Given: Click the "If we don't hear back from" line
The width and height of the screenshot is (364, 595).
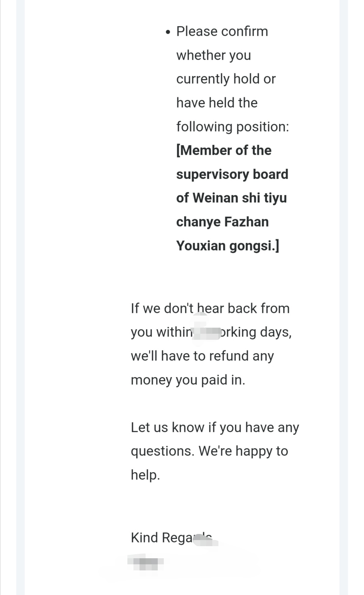Looking at the screenshot, I should click(x=210, y=308).
